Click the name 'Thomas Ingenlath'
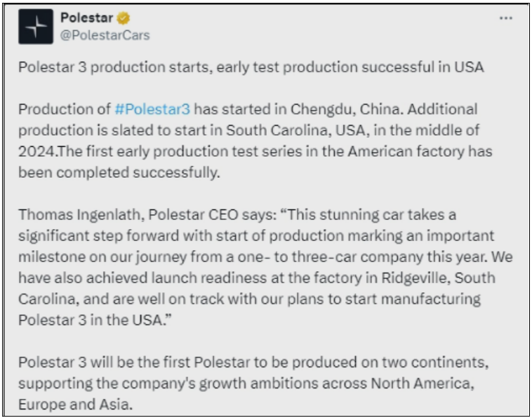Screen dimensions: 532x418 point(79,214)
